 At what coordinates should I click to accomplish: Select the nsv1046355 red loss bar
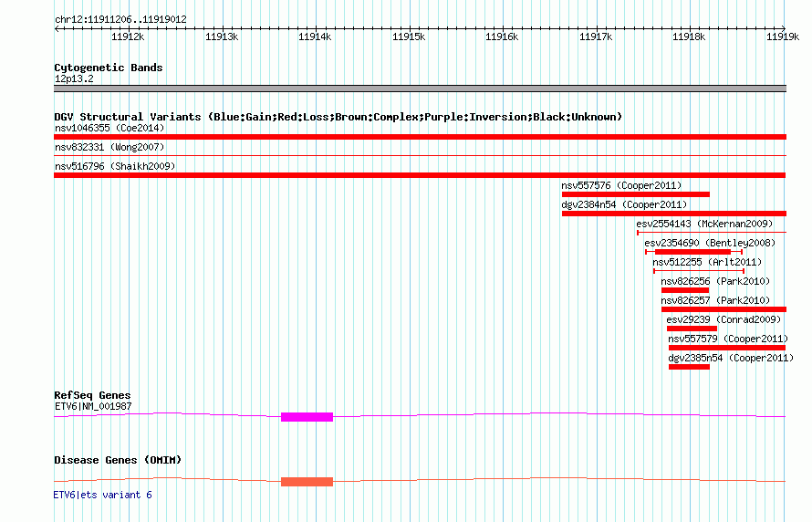420,137
